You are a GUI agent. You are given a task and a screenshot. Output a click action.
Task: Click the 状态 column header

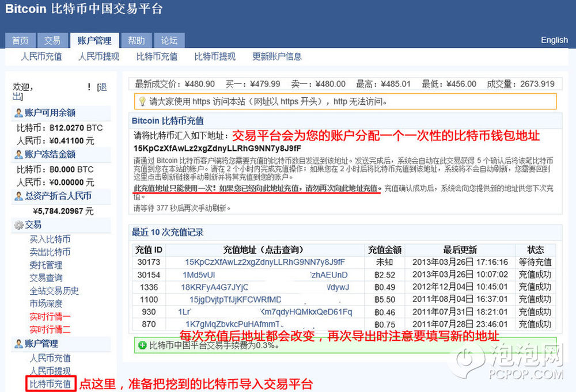point(535,250)
